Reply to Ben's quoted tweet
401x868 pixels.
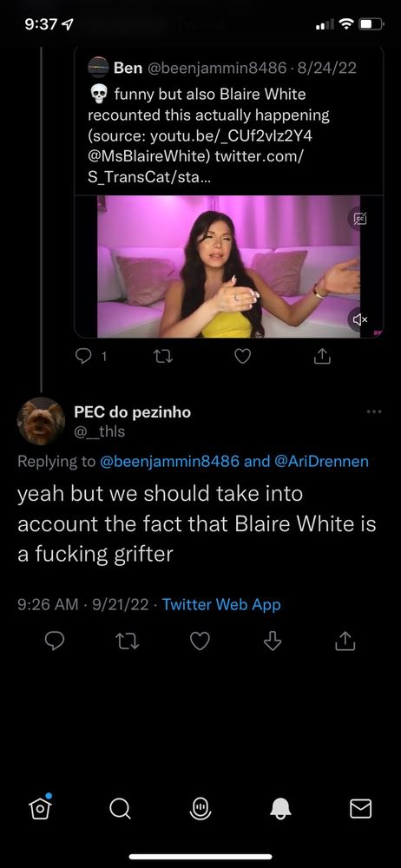83,358
